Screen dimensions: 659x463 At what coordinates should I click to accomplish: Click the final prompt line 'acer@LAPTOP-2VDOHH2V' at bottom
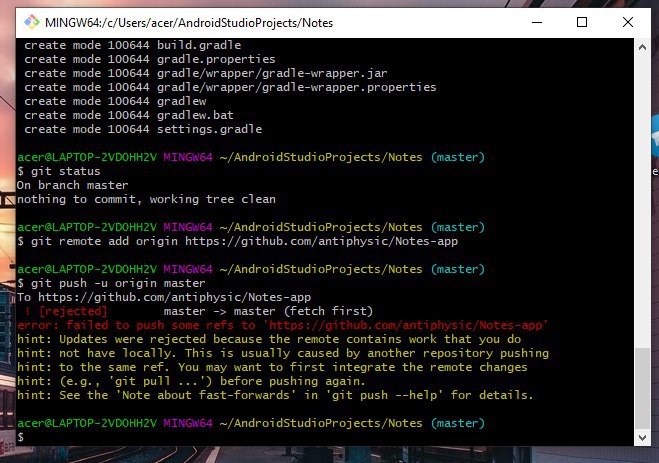(x=251, y=423)
